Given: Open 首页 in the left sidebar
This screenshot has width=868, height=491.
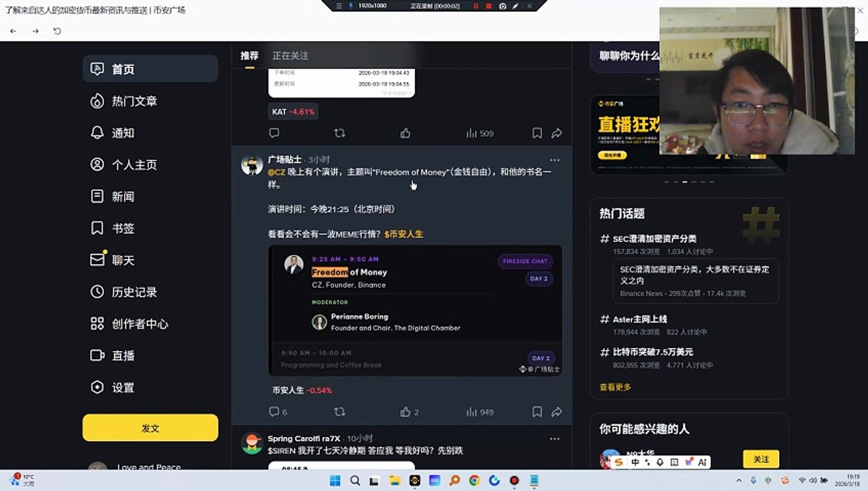Looking at the screenshot, I should (x=150, y=69).
